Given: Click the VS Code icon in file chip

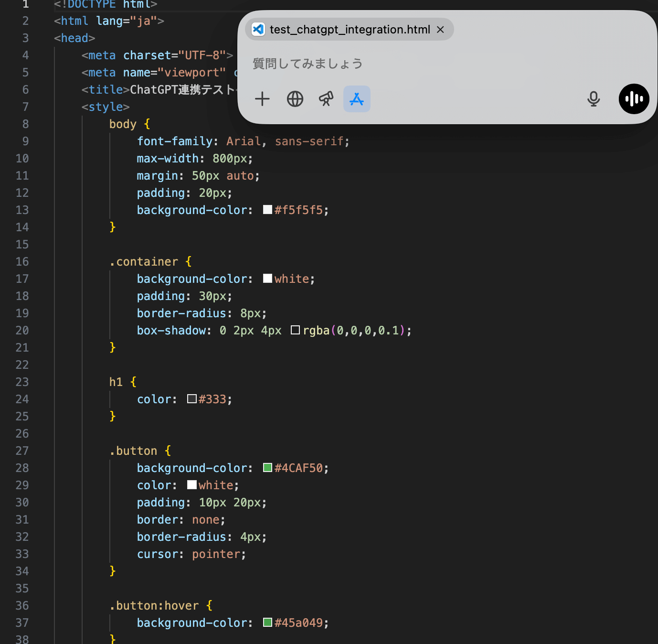Looking at the screenshot, I should click(x=258, y=30).
